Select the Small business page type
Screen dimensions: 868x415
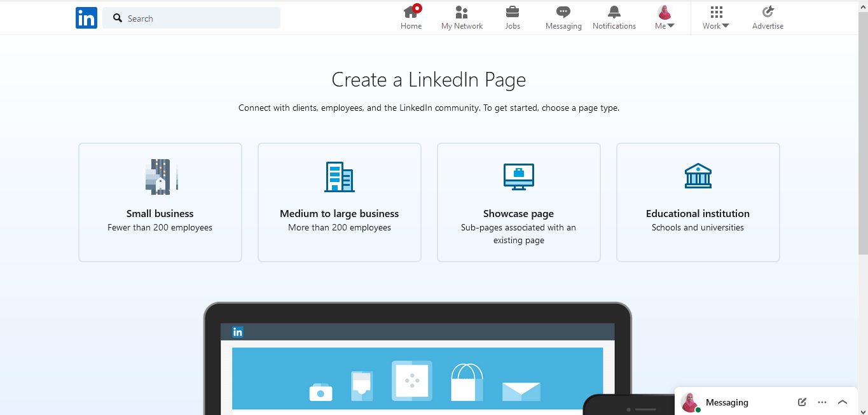tap(160, 202)
